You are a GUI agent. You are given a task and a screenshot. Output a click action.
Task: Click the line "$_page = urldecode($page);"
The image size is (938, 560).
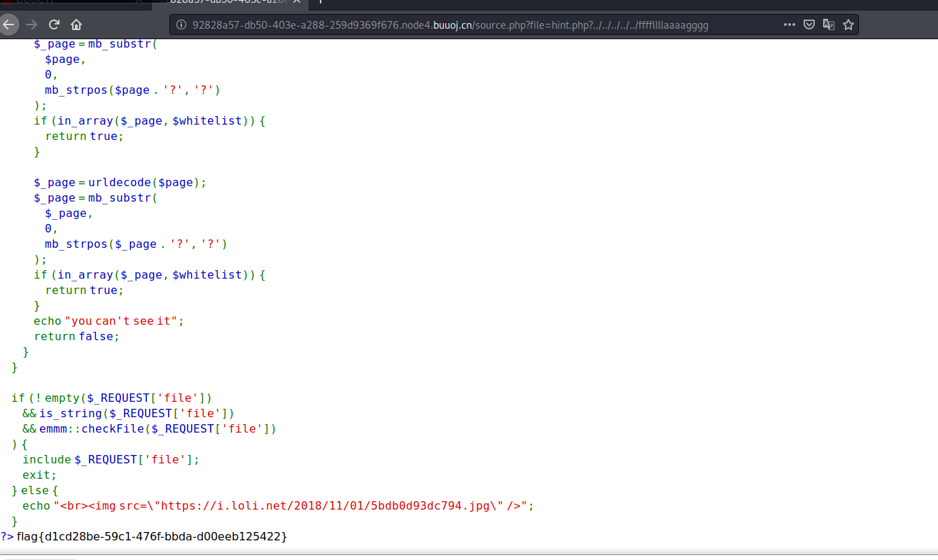click(x=120, y=183)
